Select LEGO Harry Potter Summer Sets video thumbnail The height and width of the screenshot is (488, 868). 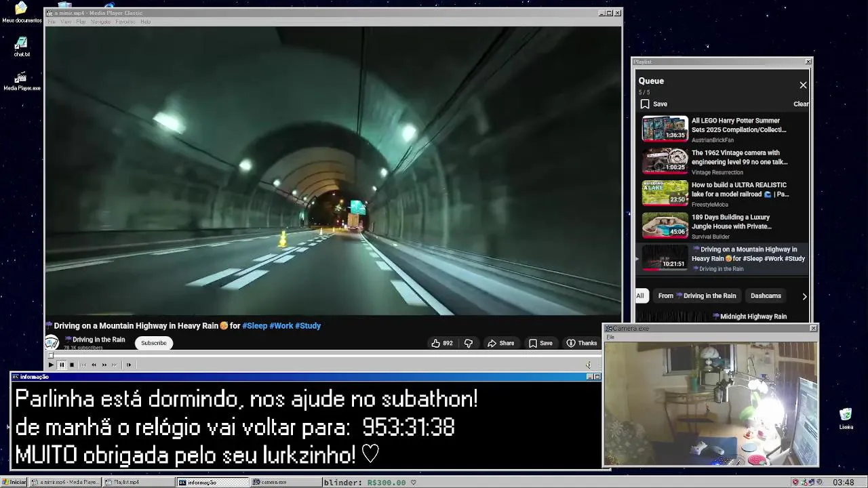(665, 128)
